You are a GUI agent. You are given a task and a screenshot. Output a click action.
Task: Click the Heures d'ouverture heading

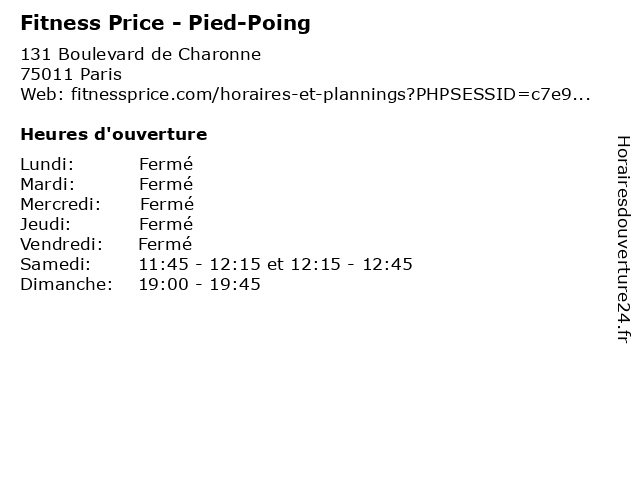pos(113,134)
